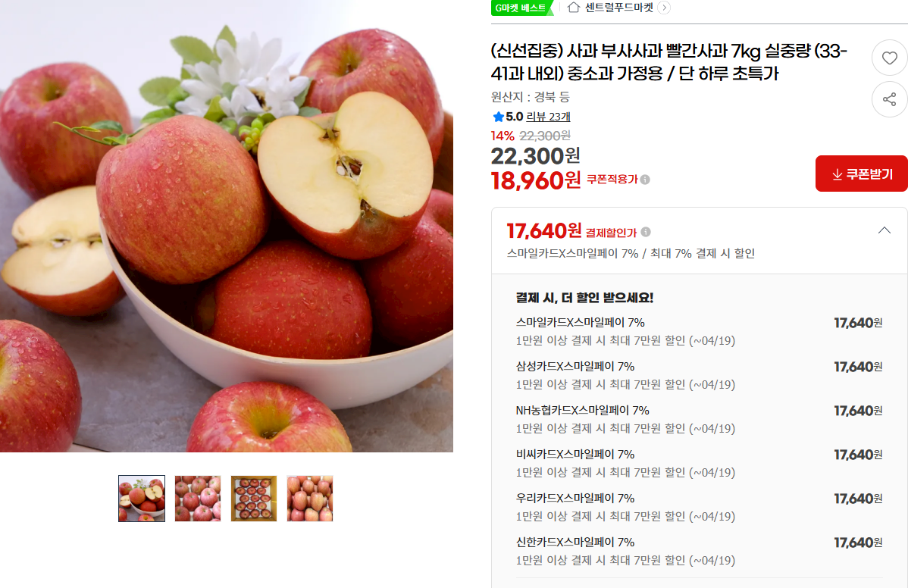Select 신한카드X스마일페이 7% discount row
Viewport: 908px width, 588px height.
699,551
